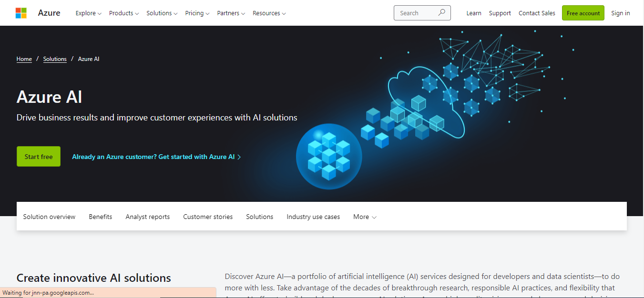Viewport: 644px width, 298px height.
Task: Click the Azure AI breadcrumb text
Action: tap(89, 59)
